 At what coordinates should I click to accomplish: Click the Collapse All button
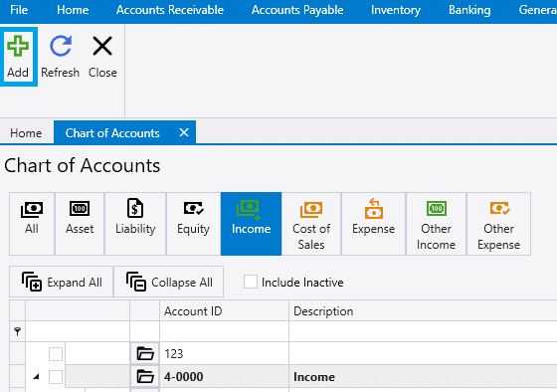point(168,282)
